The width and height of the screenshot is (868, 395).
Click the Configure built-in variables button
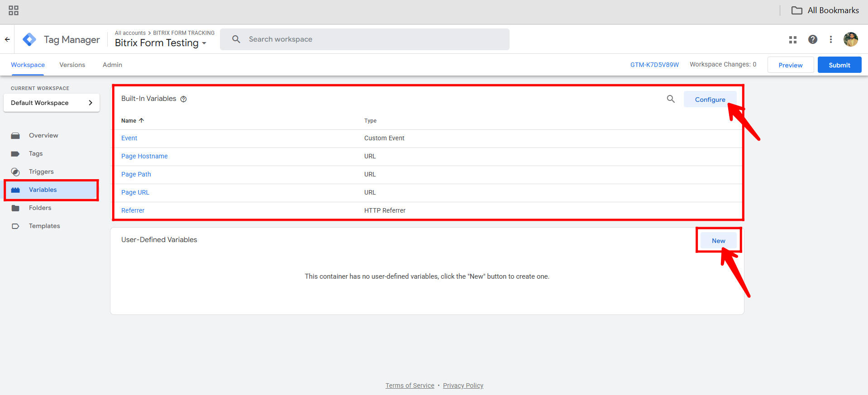tap(710, 100)
